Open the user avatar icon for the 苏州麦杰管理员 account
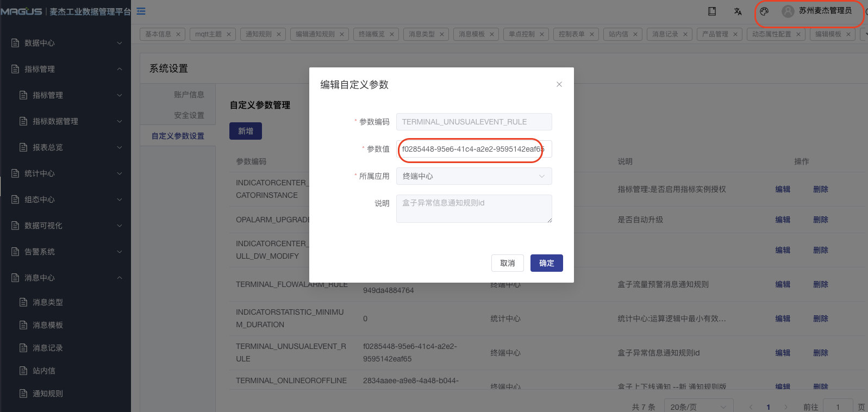Screen dimensions: 868x412 coord(788,11)
